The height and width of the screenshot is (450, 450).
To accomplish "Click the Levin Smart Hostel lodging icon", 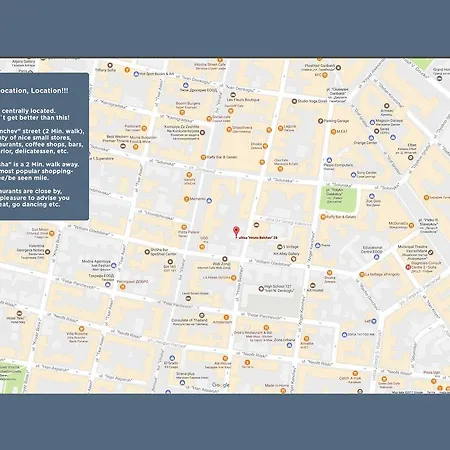I will tap(188, 298).
